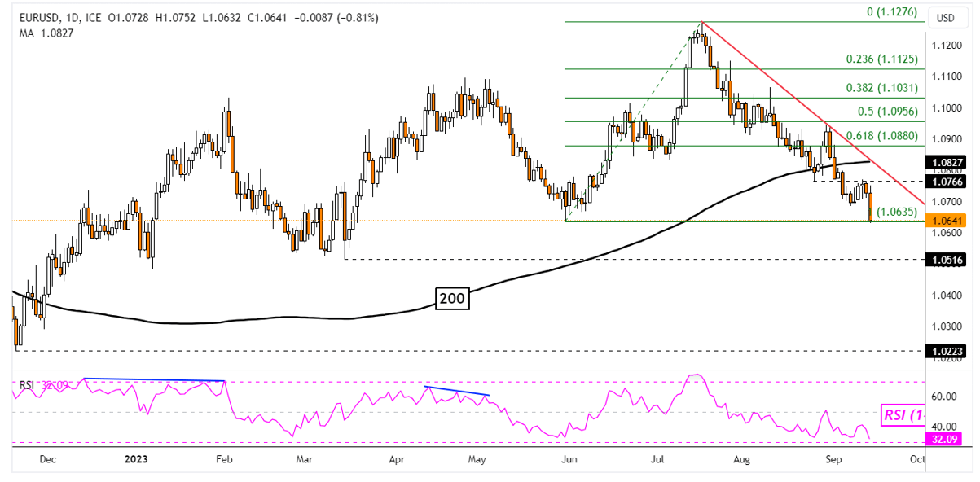This screenshot has width=980, height=482.
Task: Click the 1.0766 price level tag
Action: 945,182
